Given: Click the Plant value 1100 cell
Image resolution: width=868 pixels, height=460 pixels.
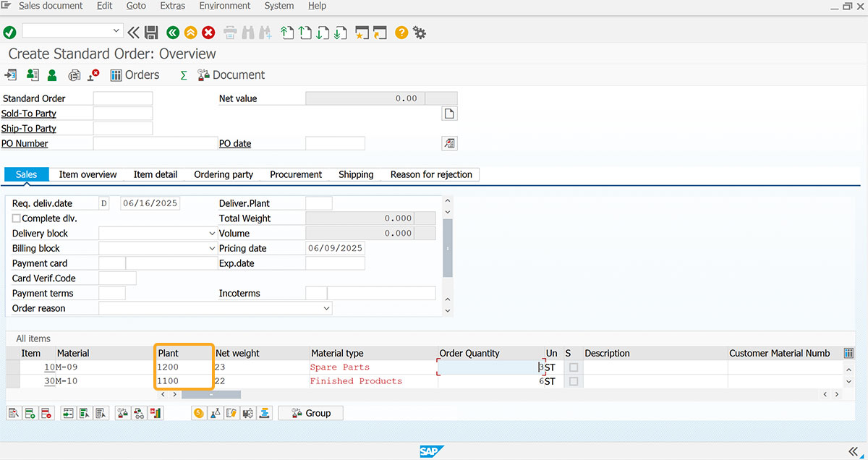Looking at the screenshot, I should pyautogui.click(x=184, y=381).
